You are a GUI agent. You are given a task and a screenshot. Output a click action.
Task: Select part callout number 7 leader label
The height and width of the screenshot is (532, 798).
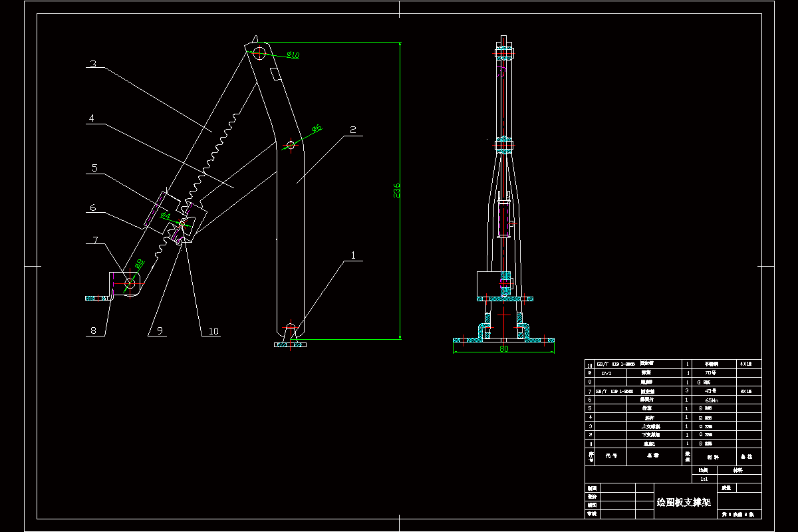pyautogui.click(x=95, y=239)
